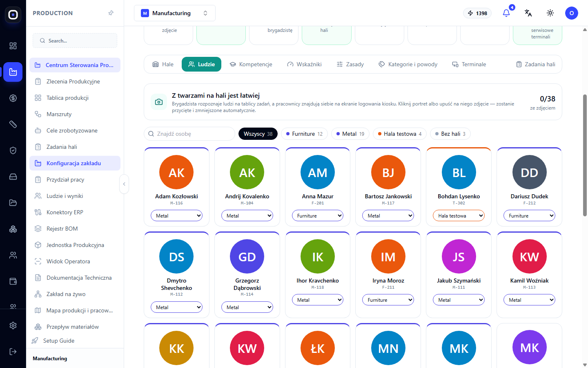The height and width of the screenshot is (368, 588).
Task: Open Zlecenia Produkcyjne in the sidebar
Action: coord(75,81)
